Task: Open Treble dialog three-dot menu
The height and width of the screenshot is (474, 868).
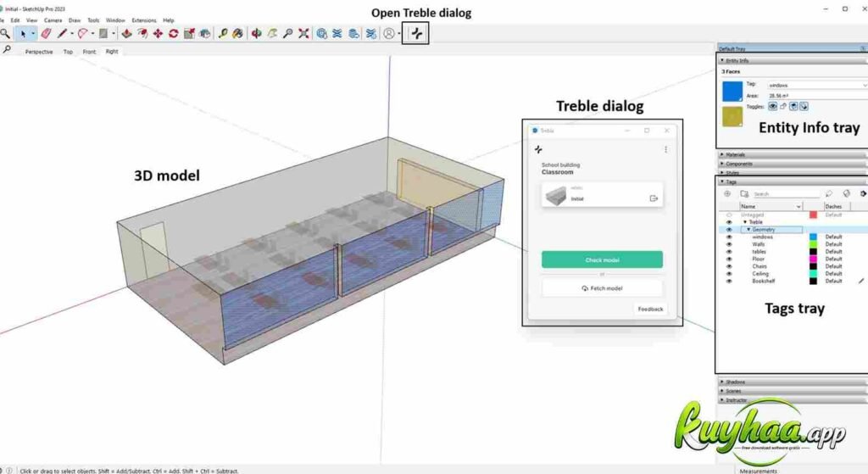Action: (666, 149)
